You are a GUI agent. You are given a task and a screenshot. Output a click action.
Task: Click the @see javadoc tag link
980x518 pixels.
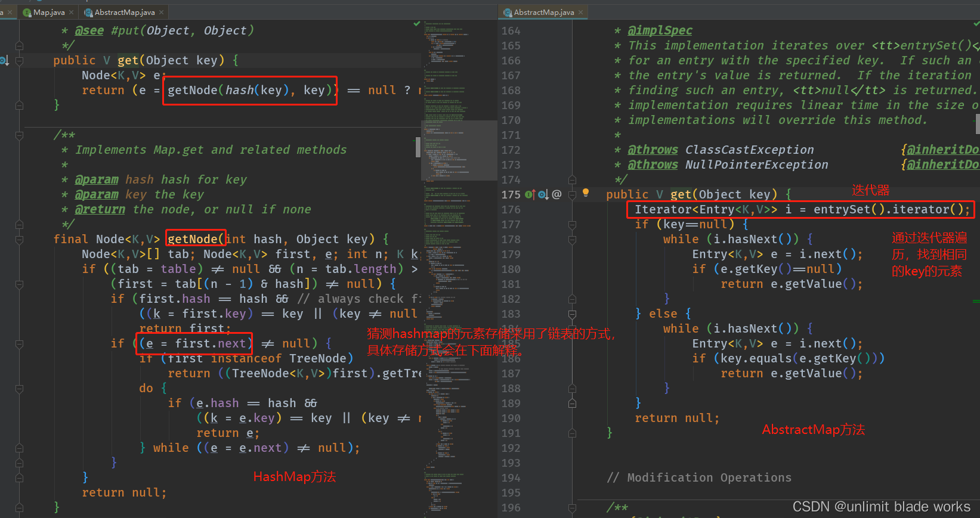coord(89,30)
